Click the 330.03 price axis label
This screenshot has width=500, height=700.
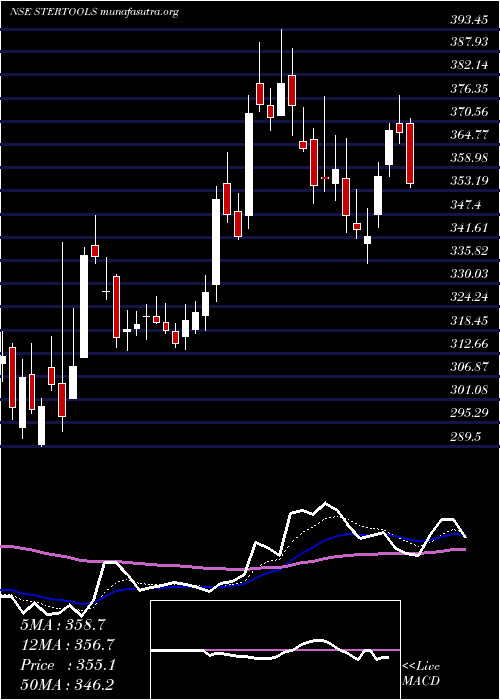[x=469, y=274]
